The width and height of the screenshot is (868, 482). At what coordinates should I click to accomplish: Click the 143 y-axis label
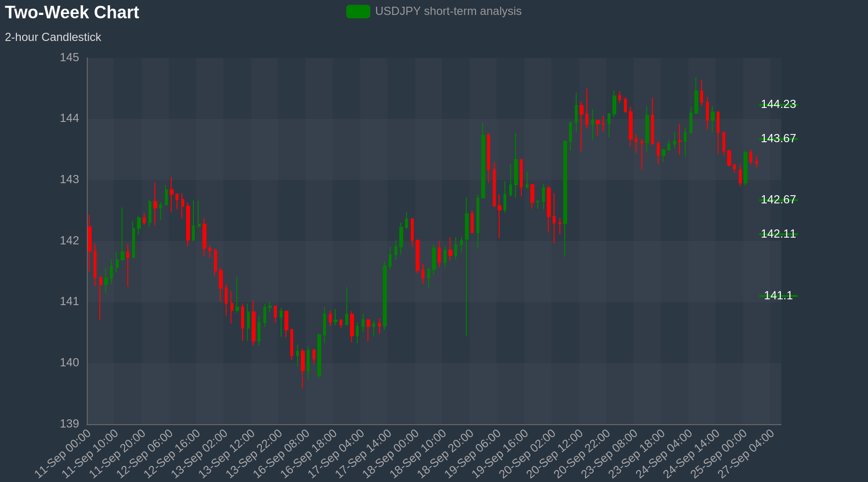point(69,180)
